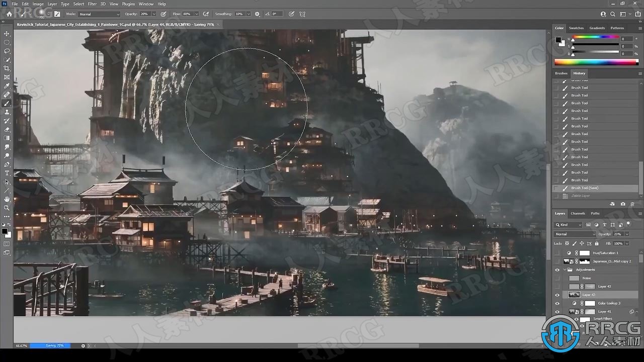
Task: Toggle lock all padlock icon
Action: [x=597, y=243]
